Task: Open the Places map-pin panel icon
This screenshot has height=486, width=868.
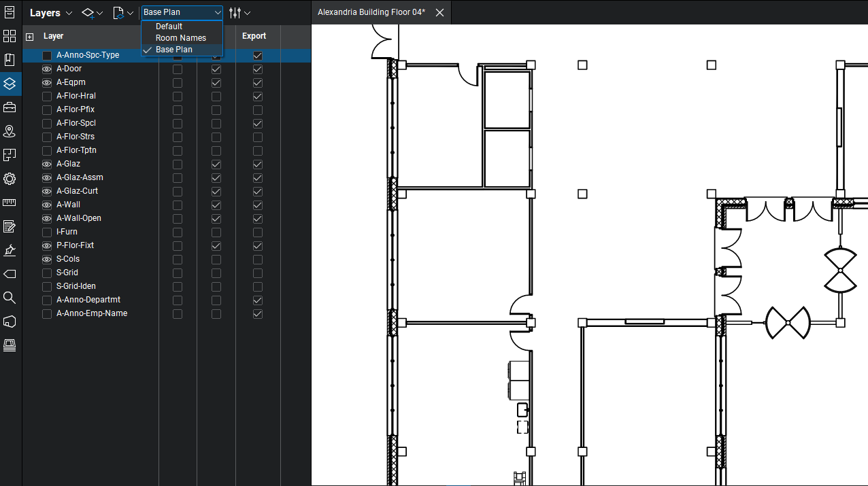Action: tap(10, 131)
